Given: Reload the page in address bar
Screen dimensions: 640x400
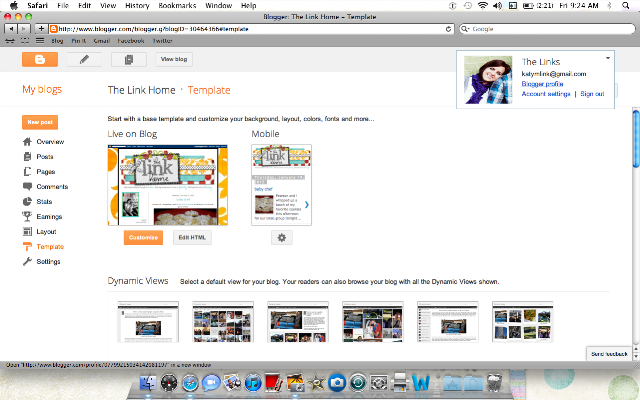Looking at the screenshot, I should point(448,29).
